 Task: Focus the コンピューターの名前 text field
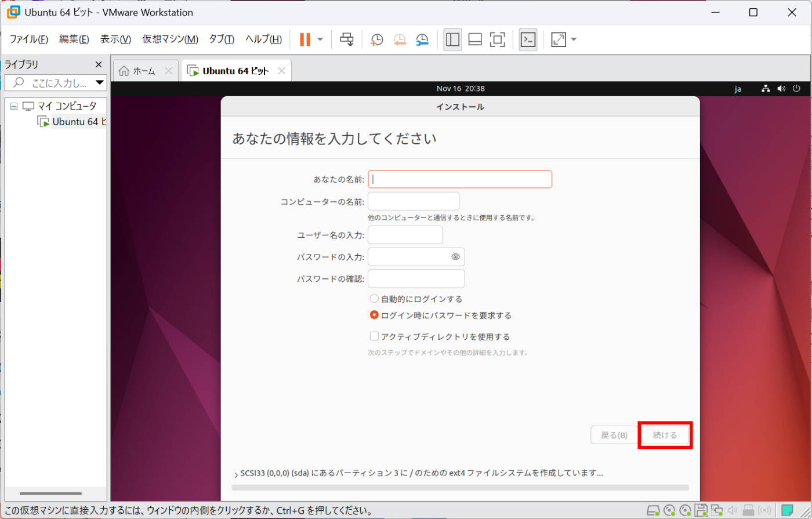pyautogui.click(x=414, y=201)
